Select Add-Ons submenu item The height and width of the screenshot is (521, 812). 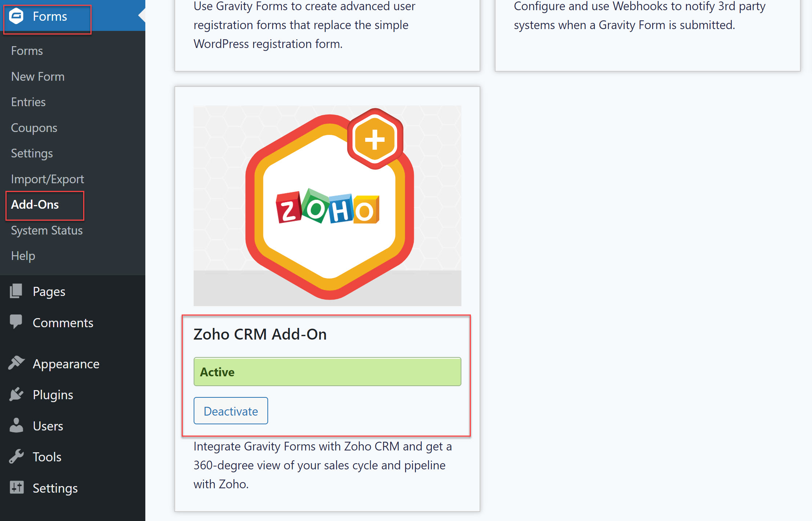[35, 205]
